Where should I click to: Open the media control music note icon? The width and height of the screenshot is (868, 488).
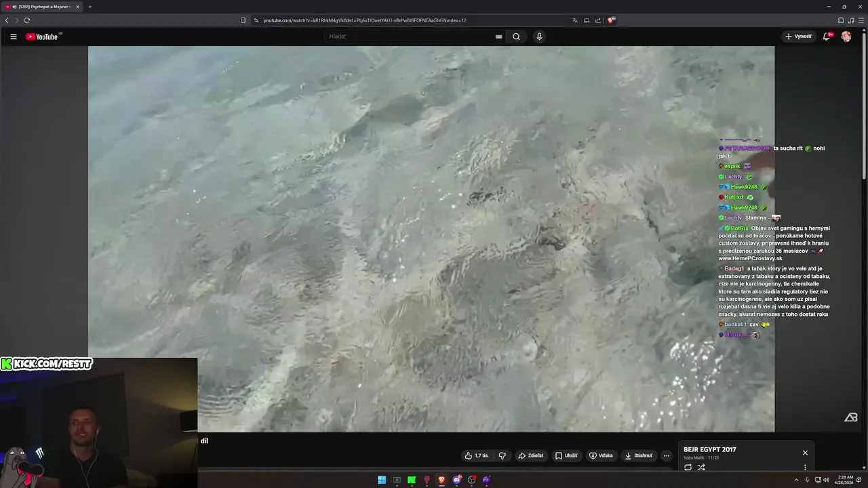[x=851, y=20]
